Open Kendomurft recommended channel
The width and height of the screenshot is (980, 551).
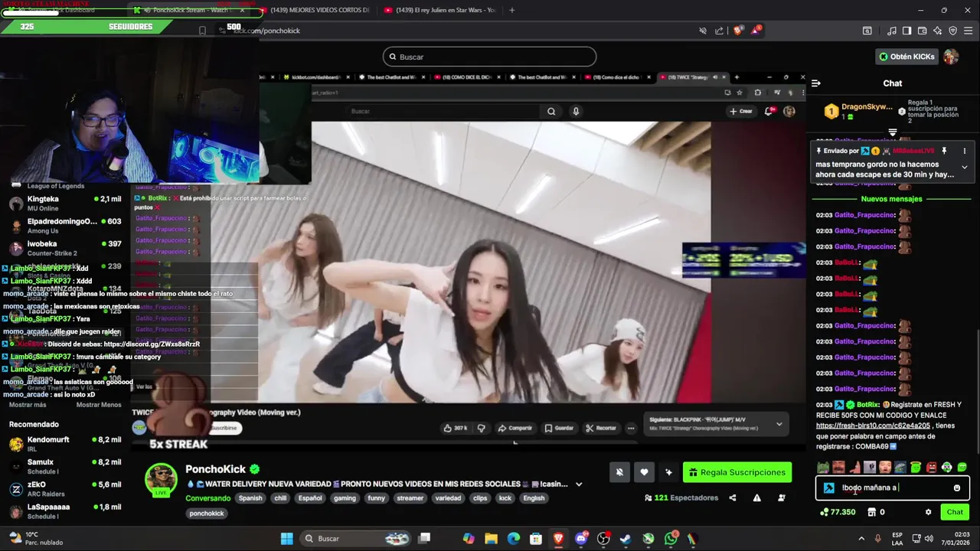65,444
